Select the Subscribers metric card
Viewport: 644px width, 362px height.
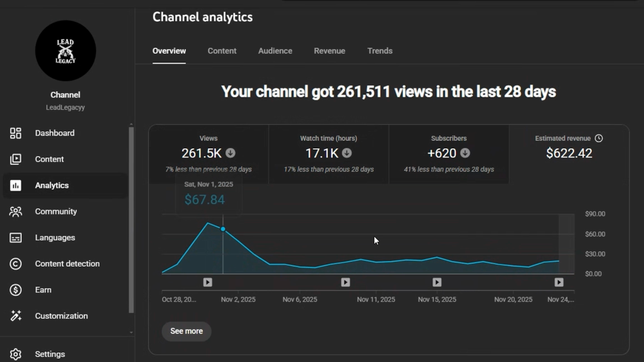449,154
